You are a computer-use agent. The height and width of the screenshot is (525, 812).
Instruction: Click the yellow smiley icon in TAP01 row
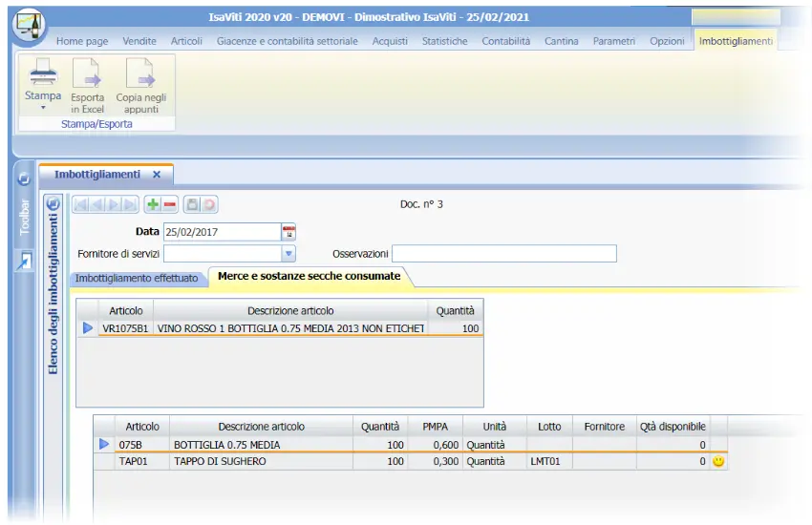point(718,461)
